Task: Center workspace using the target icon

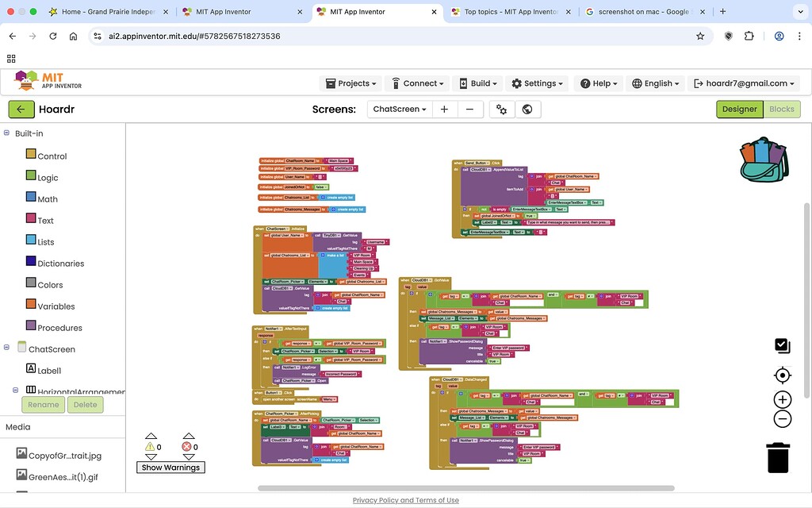Action: click(783, 375)
